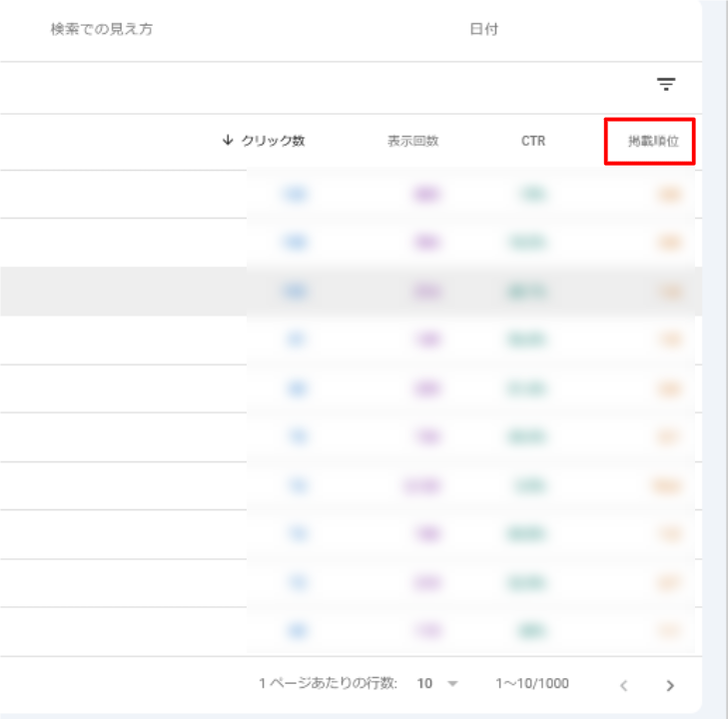728x719 pixels.
Task: Sort table by 表示回数 column
Action: pos(412,141)
